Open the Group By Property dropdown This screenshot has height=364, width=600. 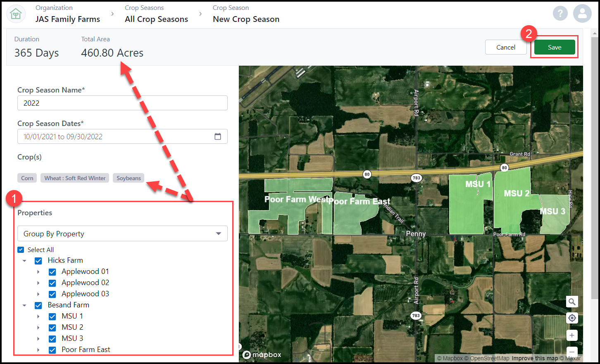pos(122,233)
